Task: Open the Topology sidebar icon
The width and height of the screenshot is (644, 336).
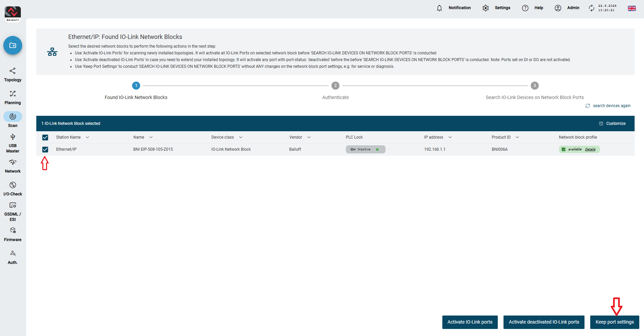Action: pos(13,71)
